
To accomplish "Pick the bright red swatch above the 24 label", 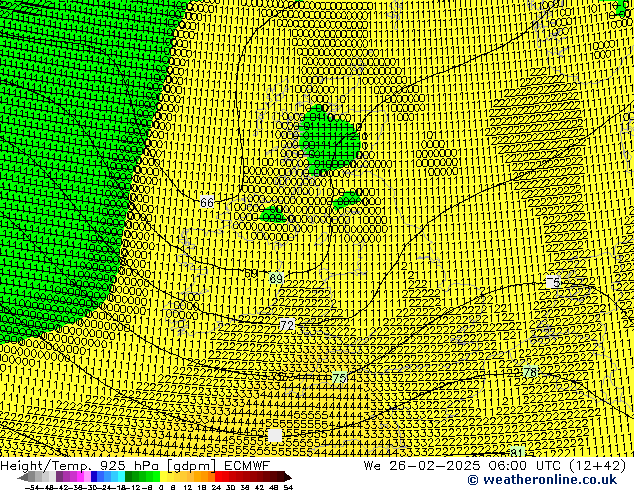I will 218,477.
